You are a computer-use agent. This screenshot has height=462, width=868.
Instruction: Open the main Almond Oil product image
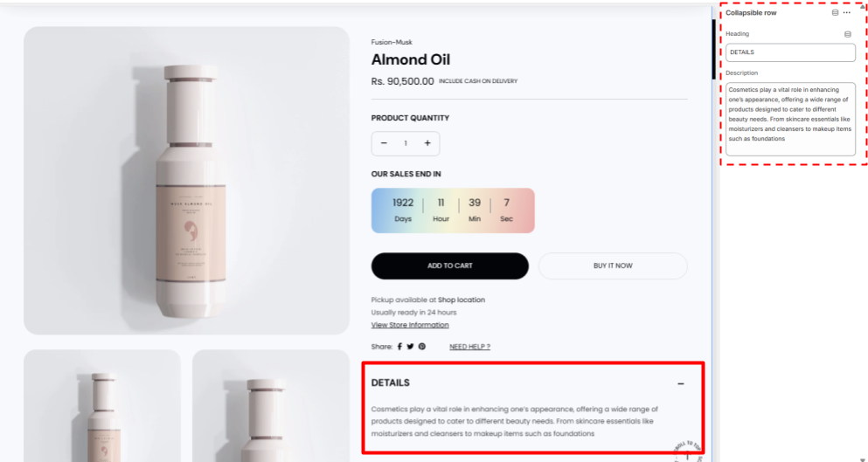click(x=186, y=180)
